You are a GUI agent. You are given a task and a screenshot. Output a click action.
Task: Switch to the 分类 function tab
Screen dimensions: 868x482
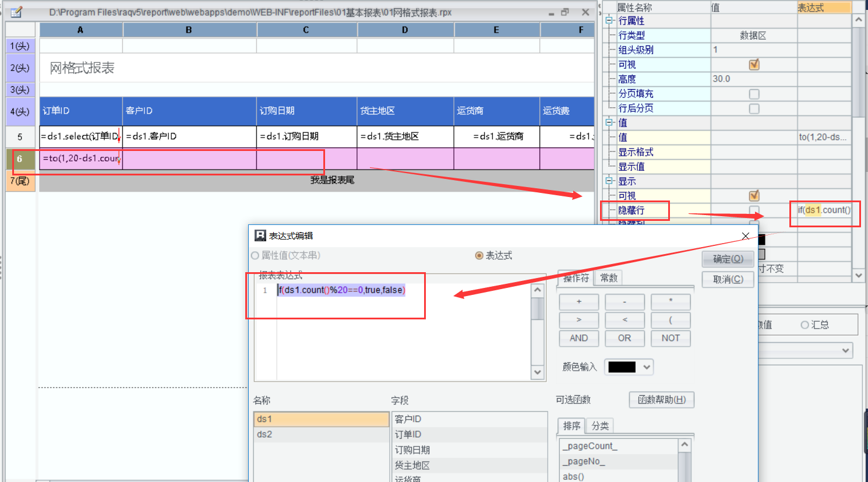[x=600, y=426]
